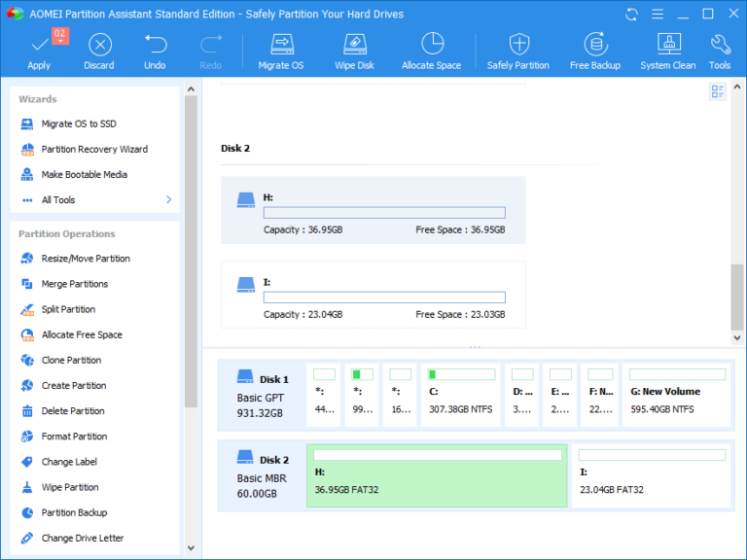Image resolution: width=747 pixels, height=560 pixels.
Task: Choose Delete Partition operation
Action: click(x=72, y=411)
